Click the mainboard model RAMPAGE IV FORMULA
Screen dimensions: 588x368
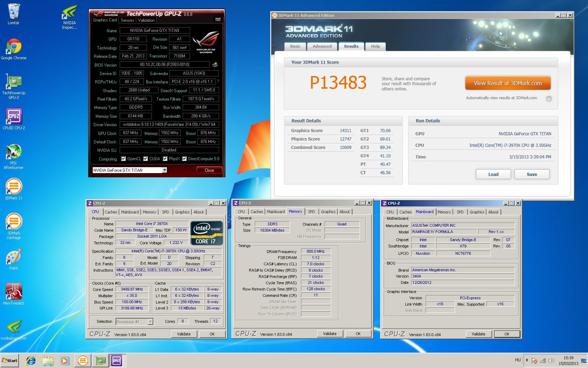tap(444, 232)
